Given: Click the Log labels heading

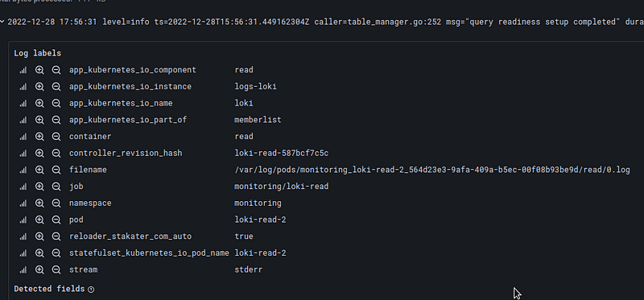Looking at the screenshot, I should tap(37, 53).
